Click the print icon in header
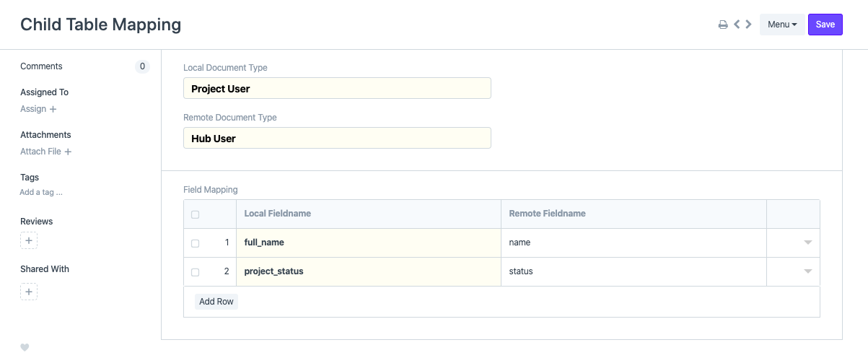The height and width of the screenshot is (358, 868). (722, 25)
